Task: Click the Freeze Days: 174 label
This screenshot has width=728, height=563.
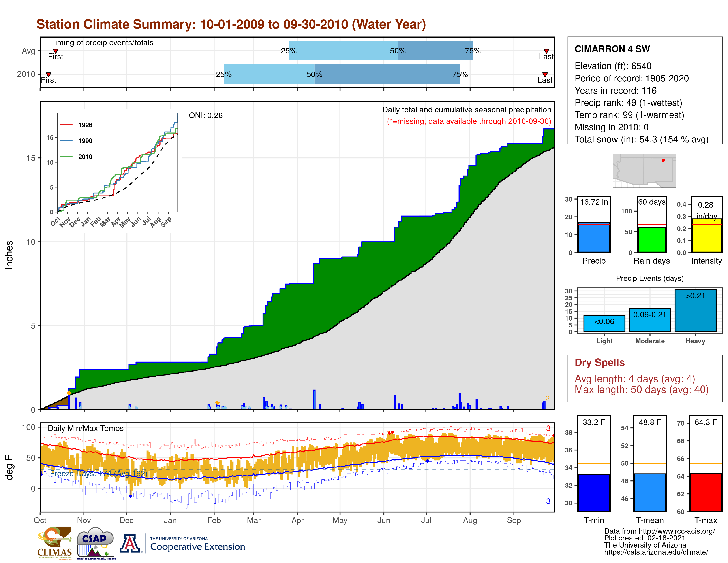Action: (99, 474)
